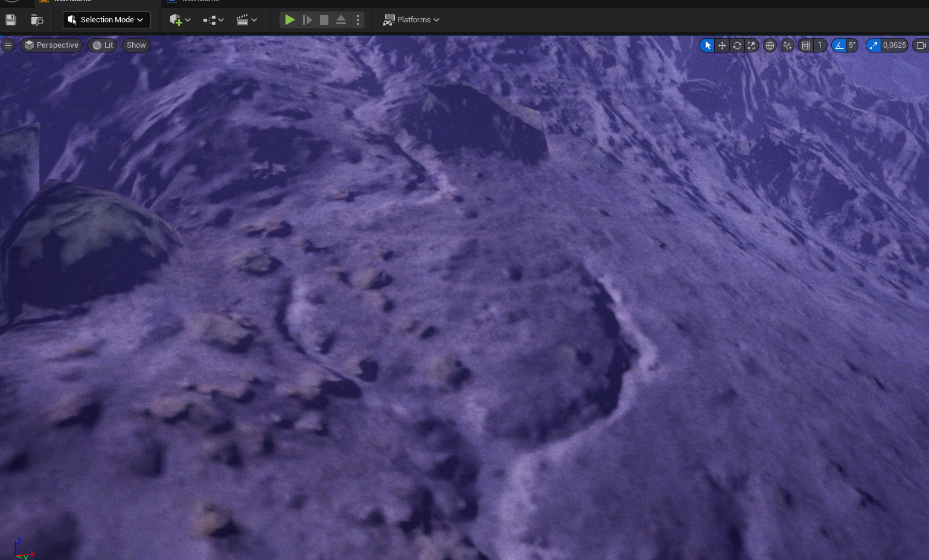Change the scale snap value 0,0625
The image size is (929, 560).
[x=895, y=45]
